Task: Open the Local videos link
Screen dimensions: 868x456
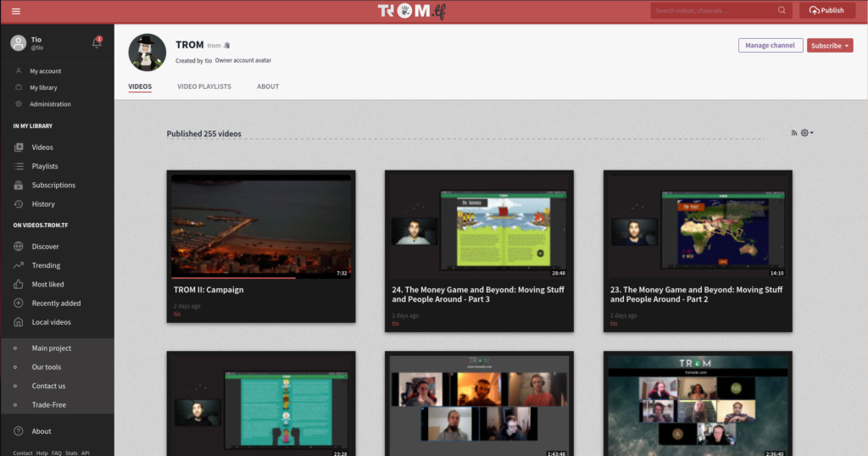Action: (52, 321)
